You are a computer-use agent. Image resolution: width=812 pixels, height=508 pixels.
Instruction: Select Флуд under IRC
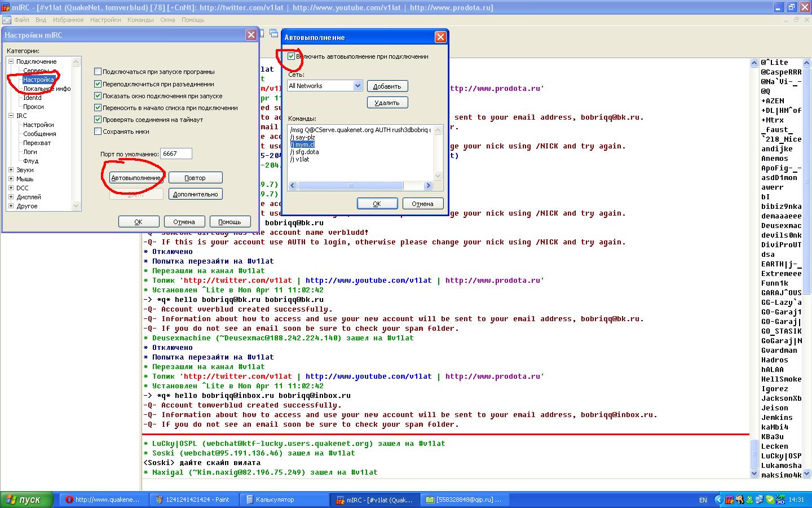[30, 161]
